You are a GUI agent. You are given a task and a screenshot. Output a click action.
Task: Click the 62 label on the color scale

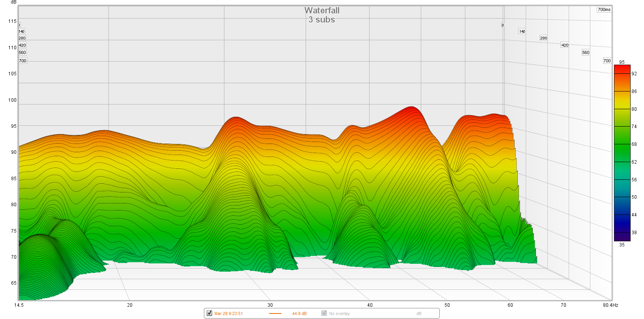pos(634,162)
